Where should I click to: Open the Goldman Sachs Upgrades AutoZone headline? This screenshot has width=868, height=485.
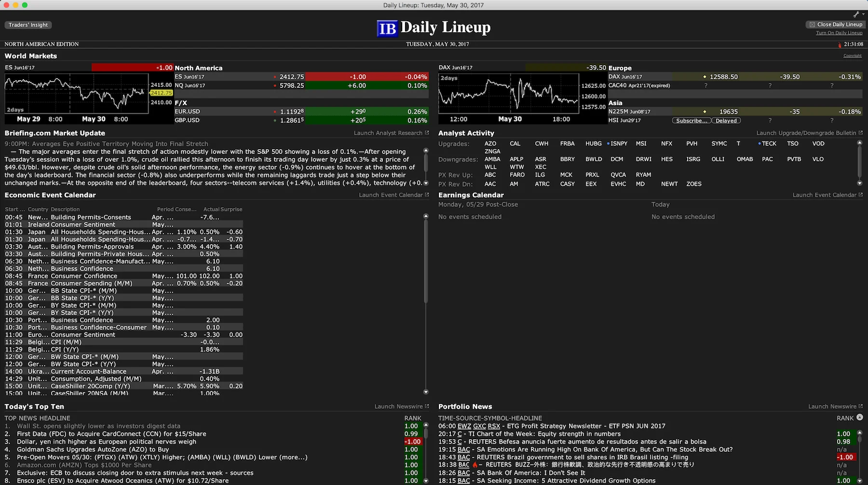[93, 449]
